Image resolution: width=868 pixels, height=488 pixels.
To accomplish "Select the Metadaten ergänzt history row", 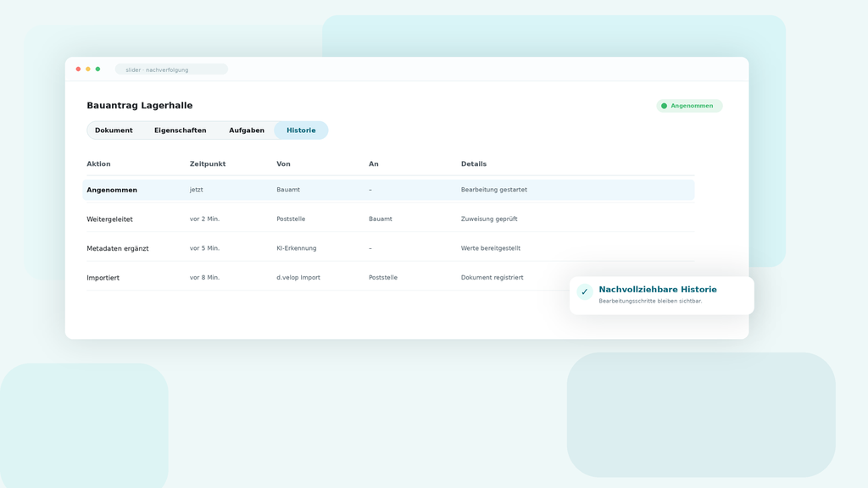I will tap(390, 248).
